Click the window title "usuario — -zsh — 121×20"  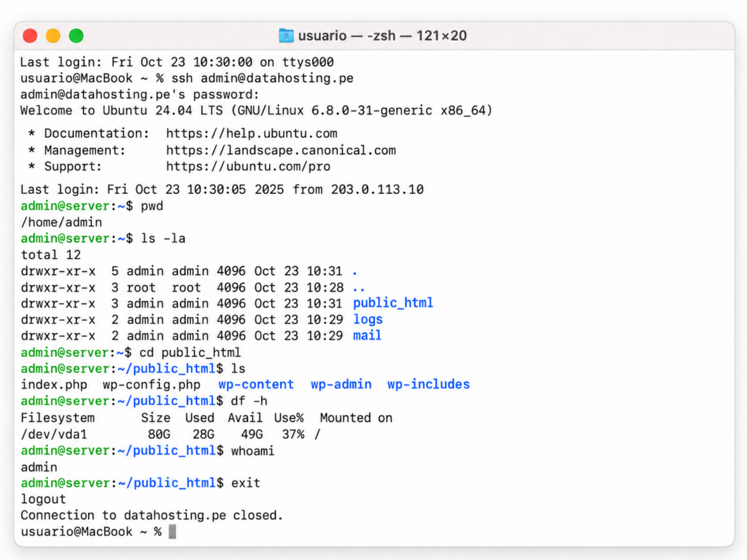(382, 36)
